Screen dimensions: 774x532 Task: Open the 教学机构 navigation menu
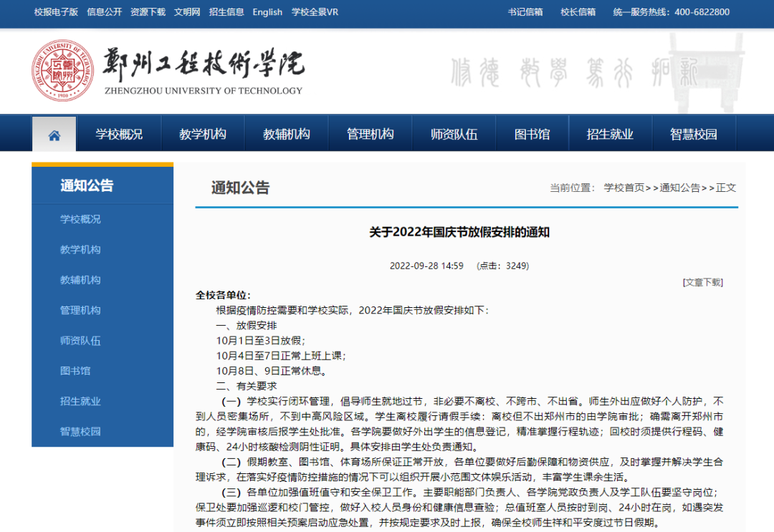[203, 135]
